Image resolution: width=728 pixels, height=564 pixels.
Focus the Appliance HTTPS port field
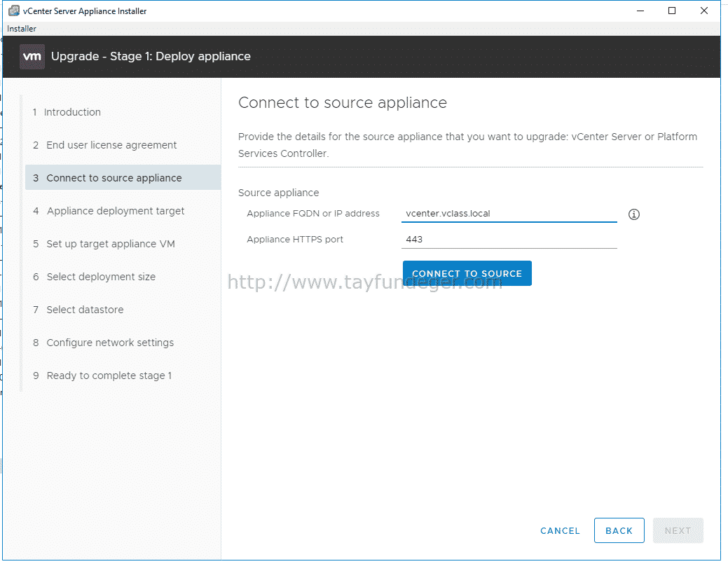[x=509, y=240]
